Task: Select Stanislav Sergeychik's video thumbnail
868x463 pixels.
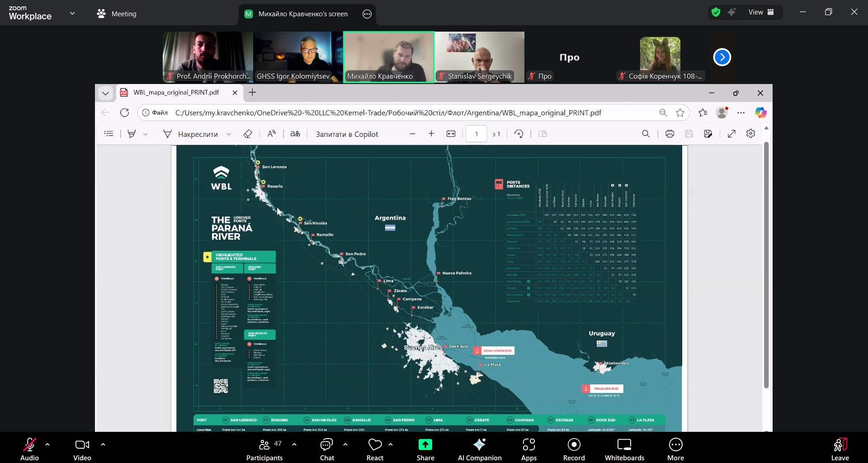Action: pos(479,57)
